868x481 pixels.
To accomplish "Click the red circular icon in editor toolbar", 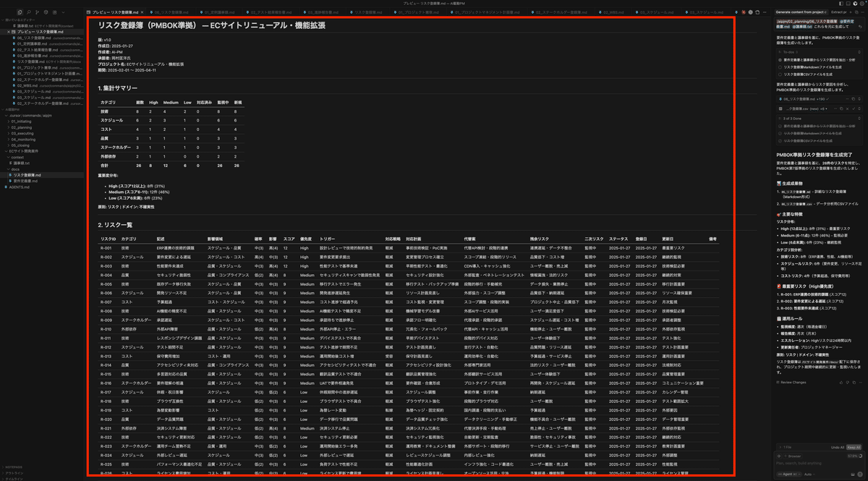I will point(744,12).
